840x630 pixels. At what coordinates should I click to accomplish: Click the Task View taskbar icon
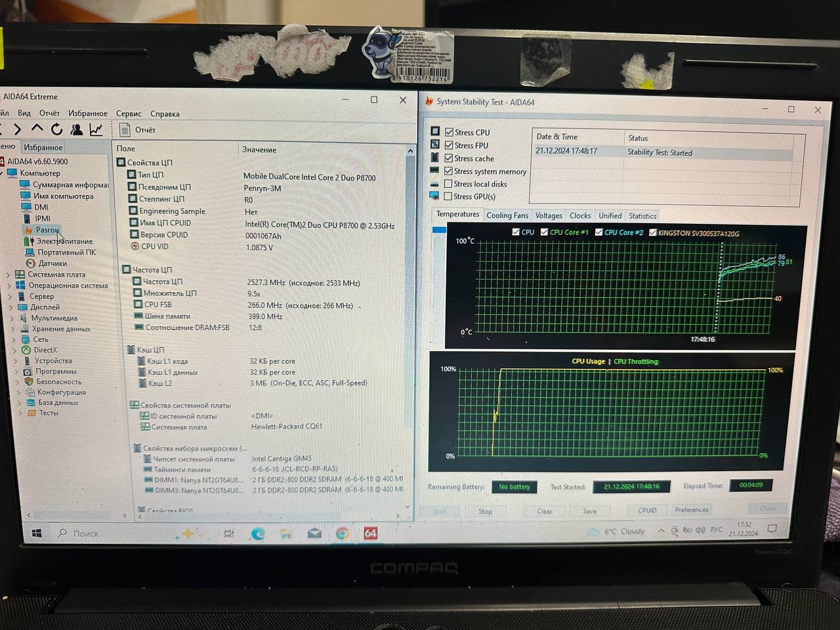pos(228,534)
